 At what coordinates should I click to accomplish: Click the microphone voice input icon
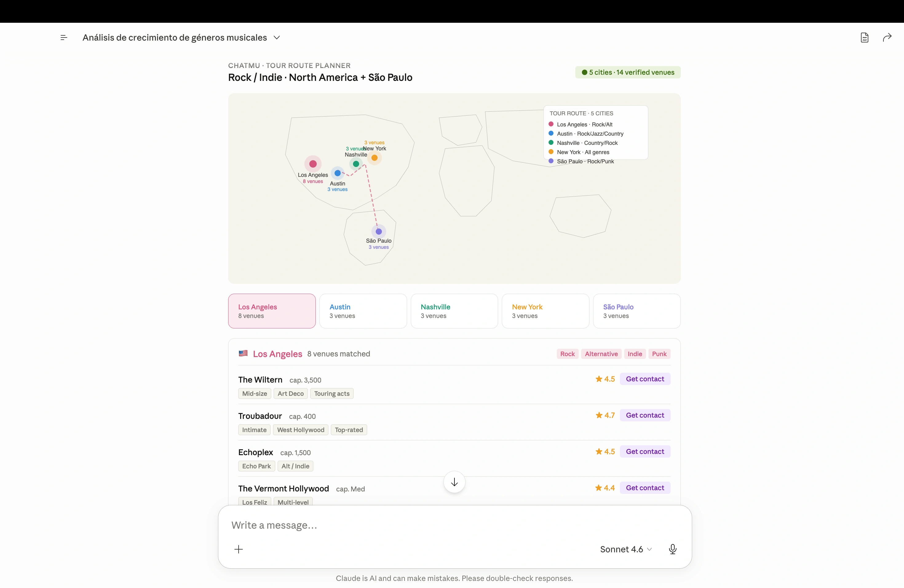tap(673, 549)
